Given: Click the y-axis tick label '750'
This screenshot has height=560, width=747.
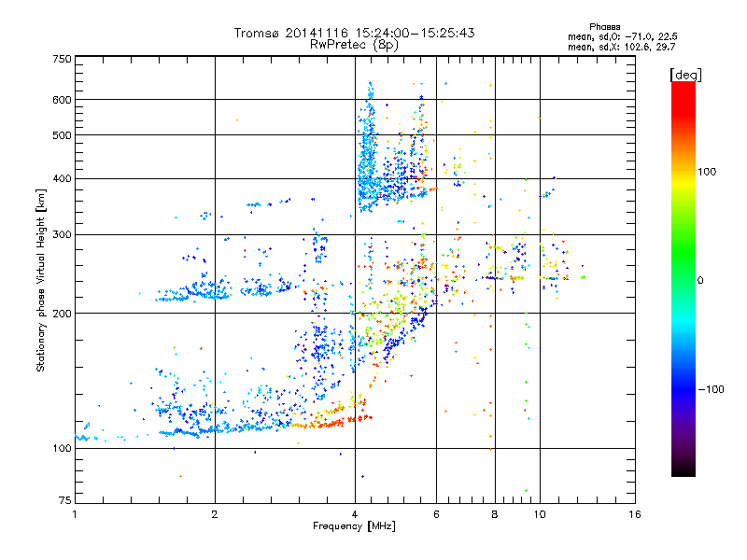Looking at the screenshot, I should [62, 59].
